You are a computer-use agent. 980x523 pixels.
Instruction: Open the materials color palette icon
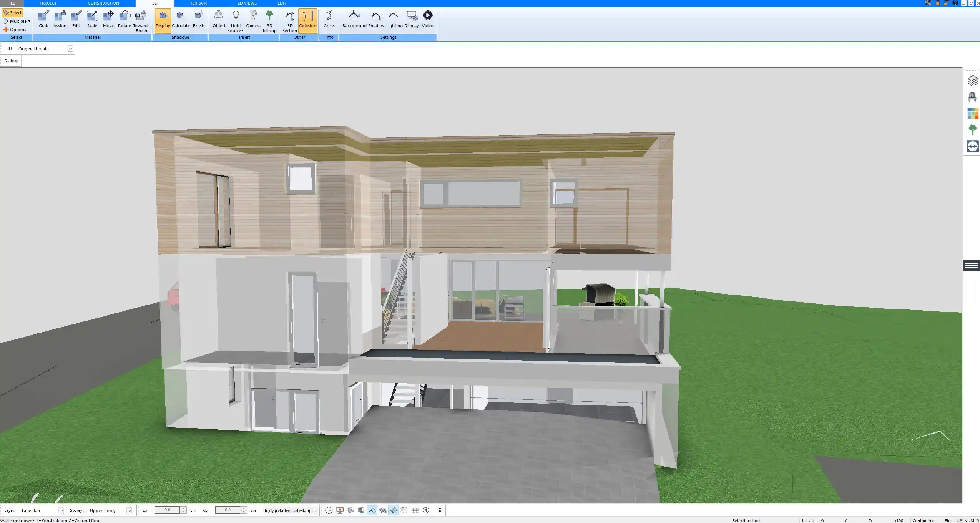point(973,113)
